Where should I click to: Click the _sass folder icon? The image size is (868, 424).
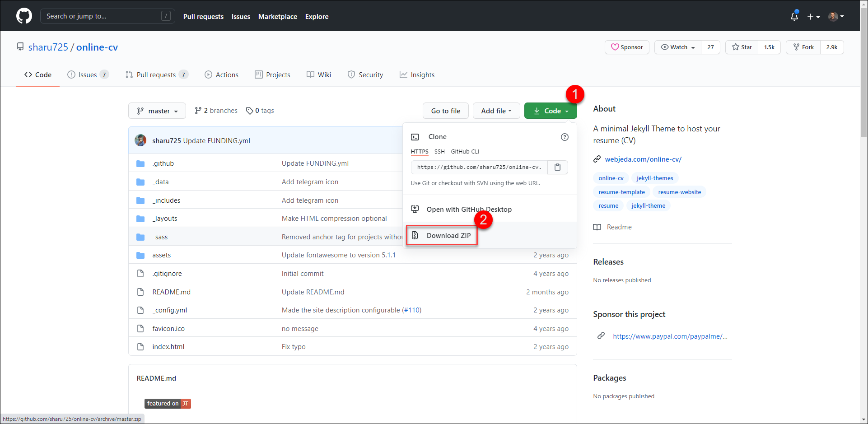[140, 237]
